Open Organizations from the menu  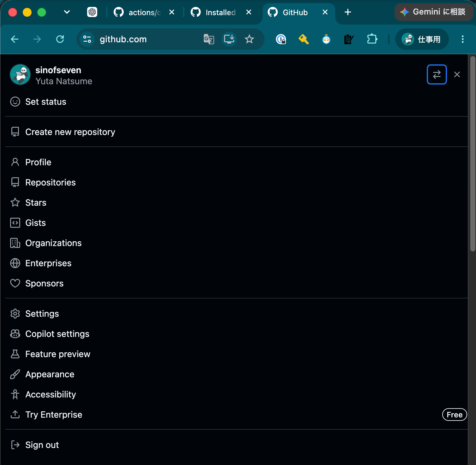click(x=236, y=243)
